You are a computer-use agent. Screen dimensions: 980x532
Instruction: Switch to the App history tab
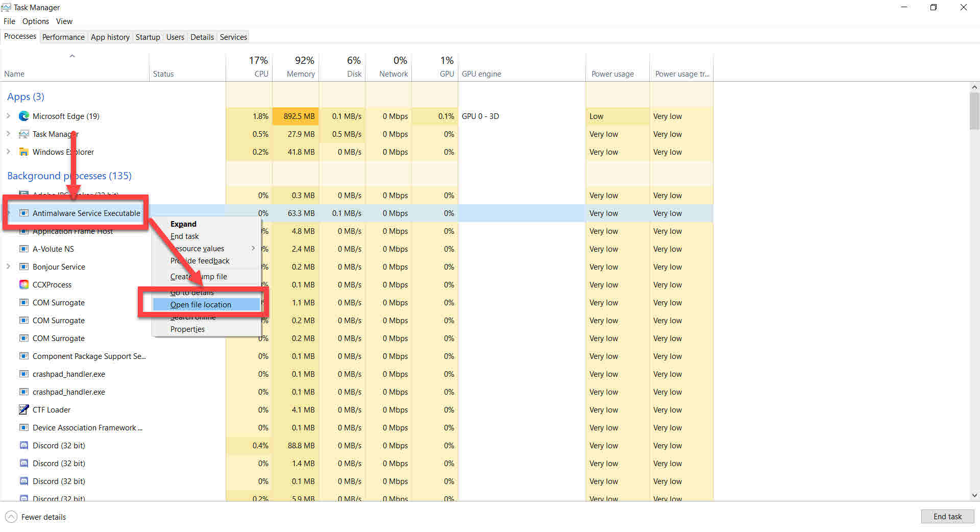click(x=110, y=37)
